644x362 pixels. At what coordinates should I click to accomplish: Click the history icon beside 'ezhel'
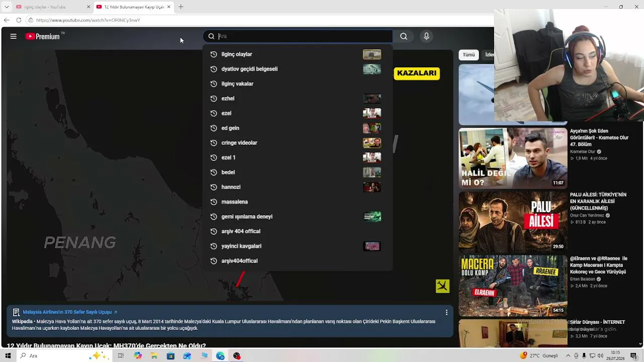213,99
